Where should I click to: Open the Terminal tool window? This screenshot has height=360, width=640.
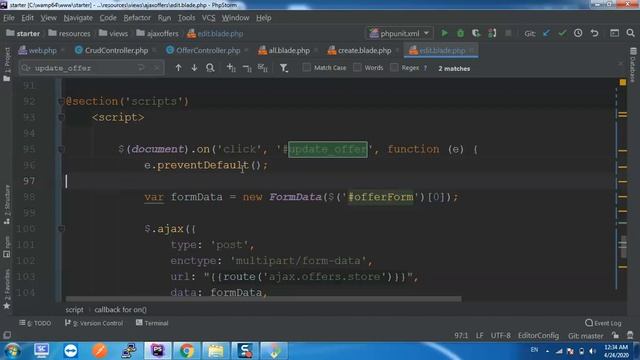click(152, 323)
